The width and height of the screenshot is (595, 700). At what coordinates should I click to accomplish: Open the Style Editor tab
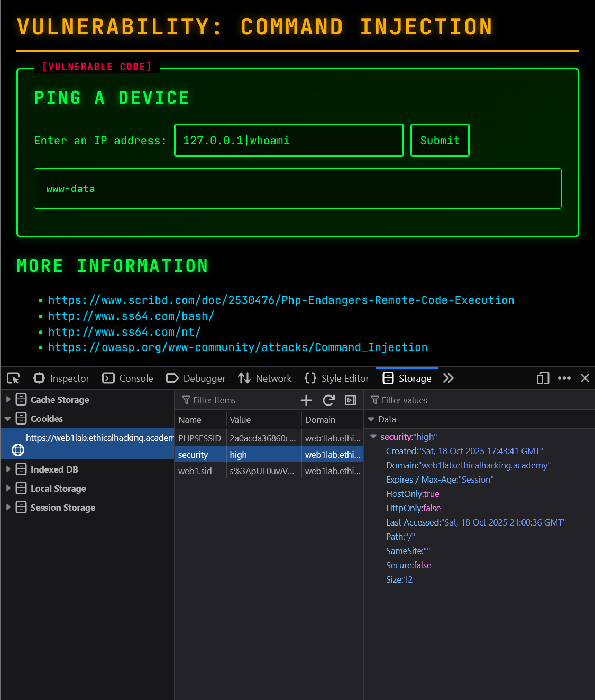[x=337, y=378]
